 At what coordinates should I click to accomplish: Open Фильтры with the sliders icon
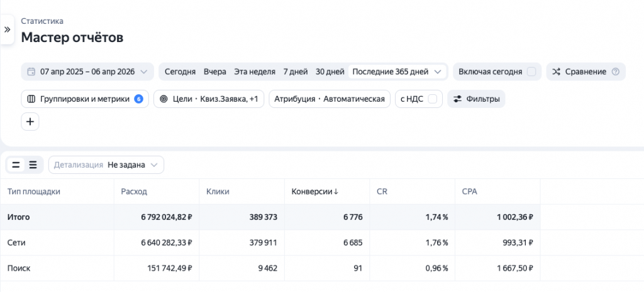(x=476, y=99)
